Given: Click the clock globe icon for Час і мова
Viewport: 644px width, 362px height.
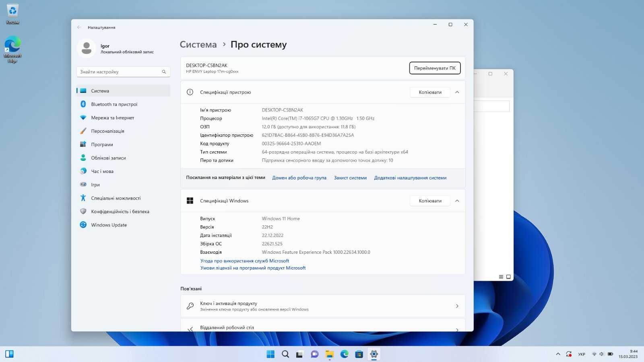Looking at the screenshot, I should [x=83, y=171].
